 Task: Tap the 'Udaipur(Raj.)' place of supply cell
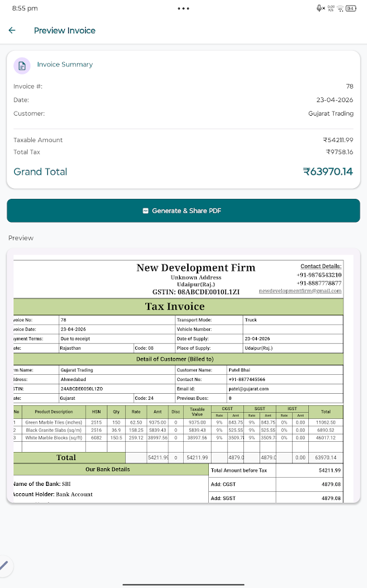(293, 348)
